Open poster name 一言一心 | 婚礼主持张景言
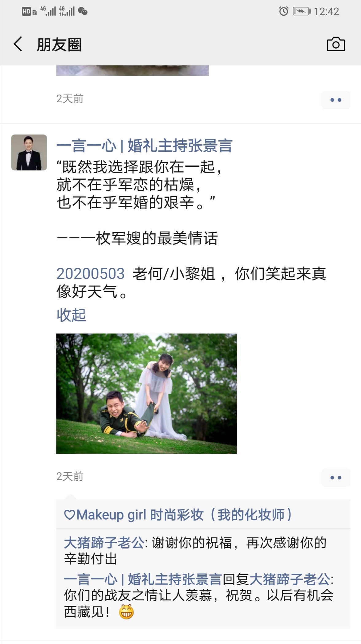Image resolution: width=361 pixels, height=644 pixels. click(144, 145)
